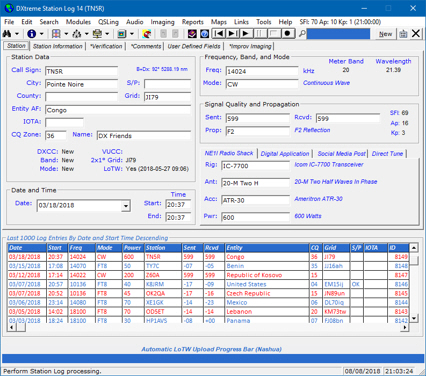Click the Rig field showing IC-7700

(x=256, y=166)
